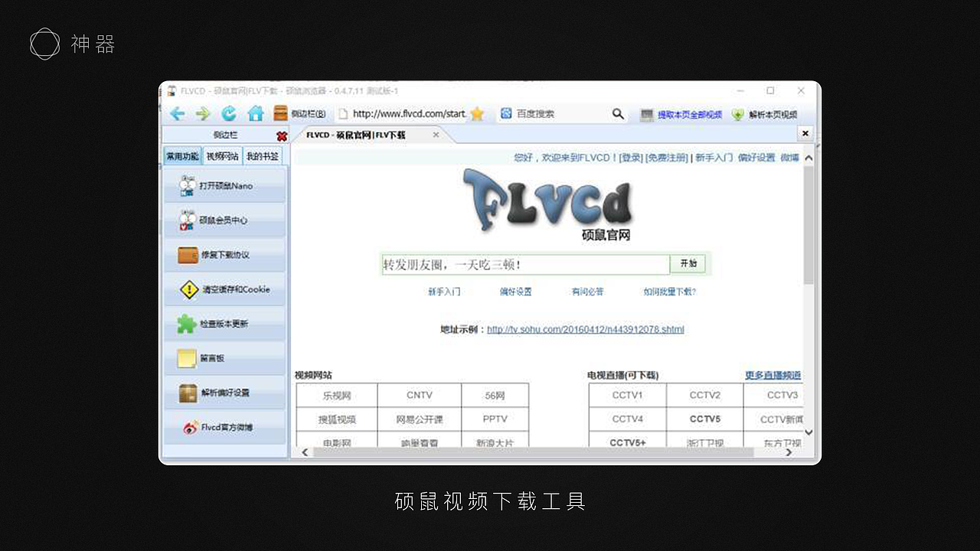Image resolution: width=980 pixels, height=551 pixels.
Task: Click the vertical scrollbar down arrow
Action: click(808, 433)
